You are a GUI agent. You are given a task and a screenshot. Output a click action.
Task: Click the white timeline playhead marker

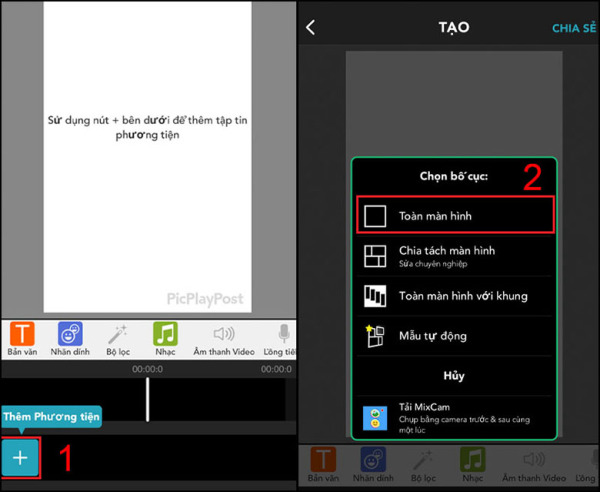(147, 398)
